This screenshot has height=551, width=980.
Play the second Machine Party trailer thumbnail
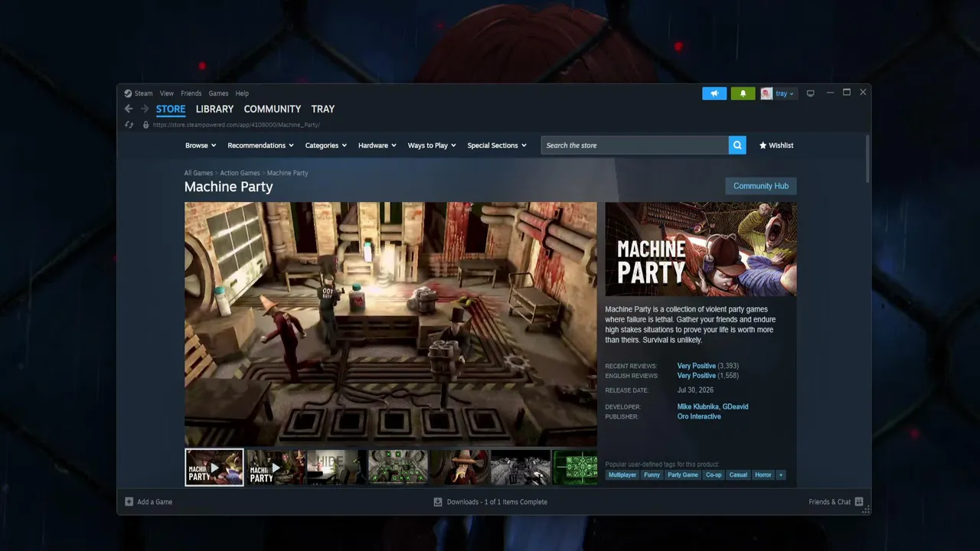coord(276,468)
